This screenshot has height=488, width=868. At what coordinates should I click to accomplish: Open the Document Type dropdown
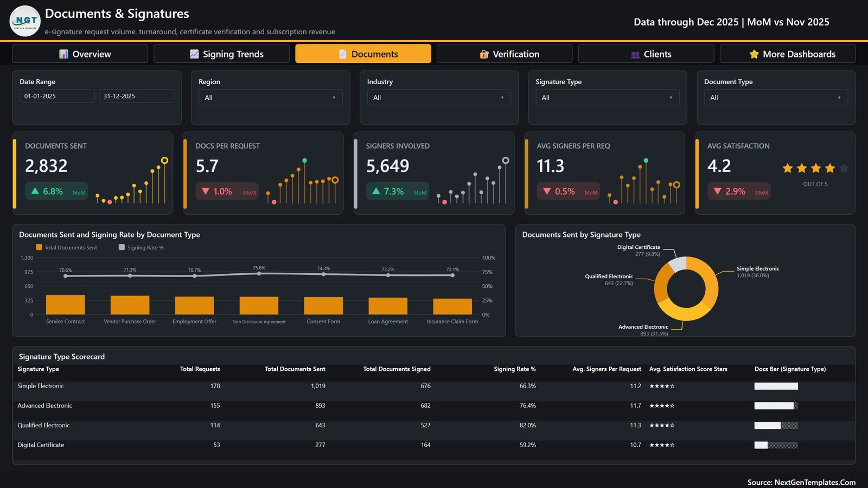776,98
